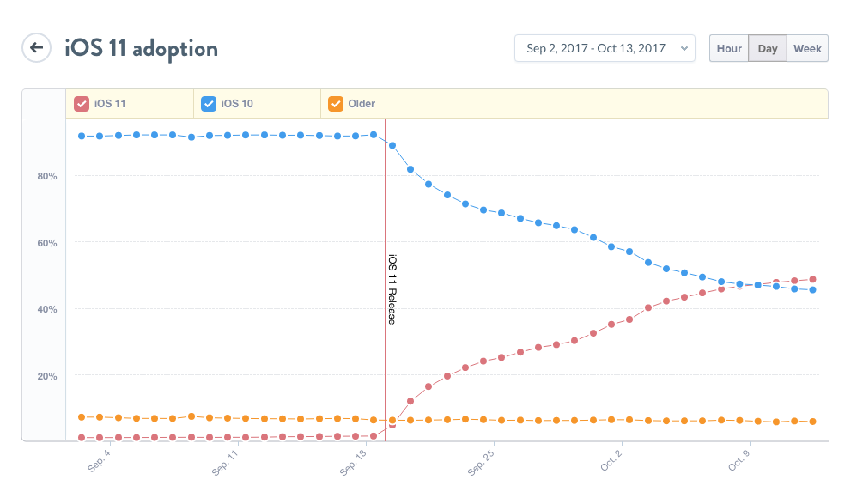Switch to Week view
The image size is (851, 504).
806,48
